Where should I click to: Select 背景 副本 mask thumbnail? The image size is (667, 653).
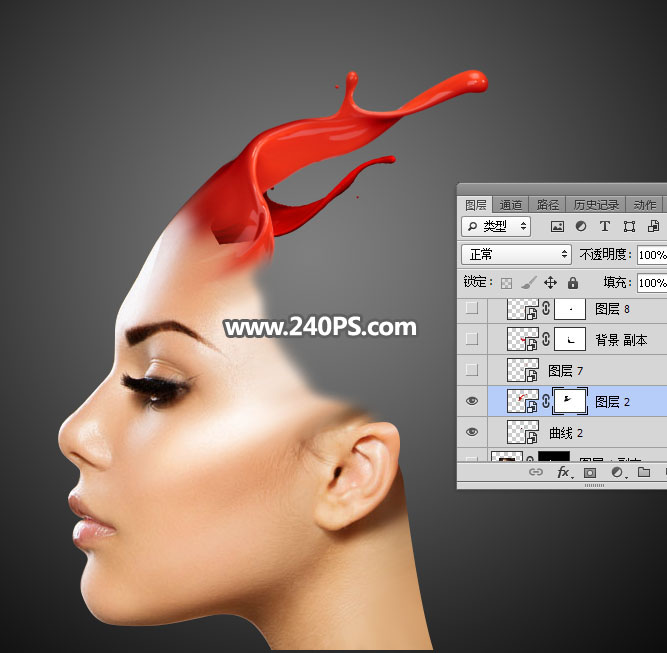click(x=570, y=339)
